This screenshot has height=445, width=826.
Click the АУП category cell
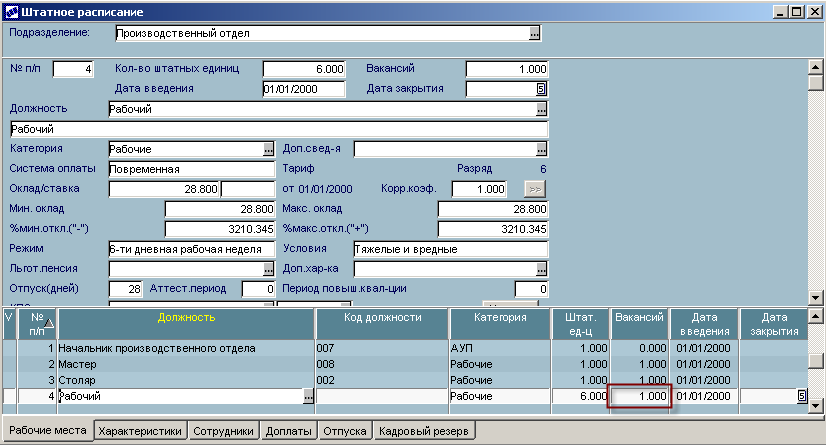(x=500, y=348)
